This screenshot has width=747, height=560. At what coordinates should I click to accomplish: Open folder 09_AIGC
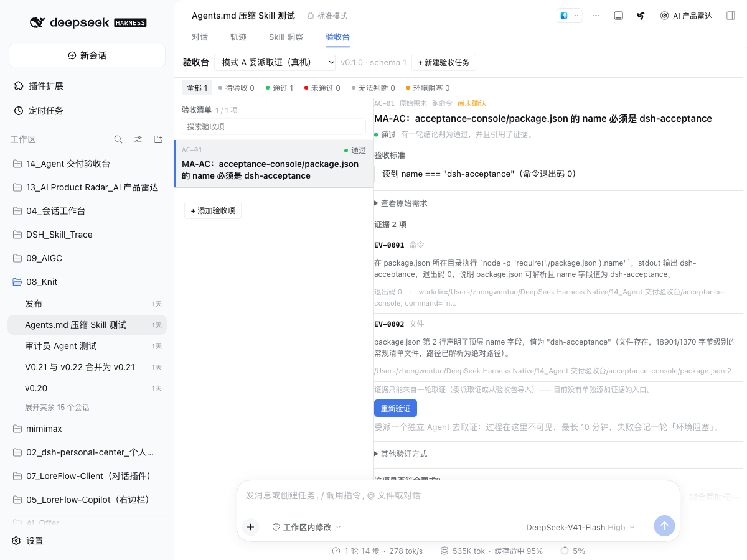[87, 258]
